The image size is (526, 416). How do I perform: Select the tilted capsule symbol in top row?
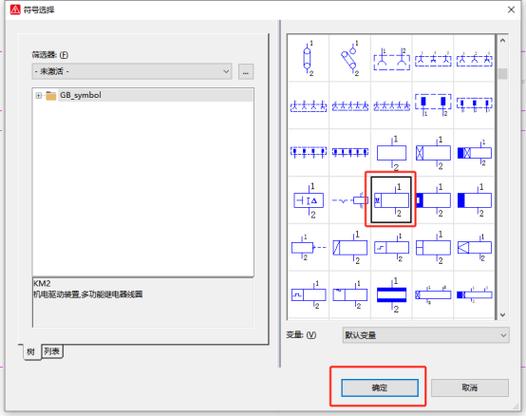350,58
